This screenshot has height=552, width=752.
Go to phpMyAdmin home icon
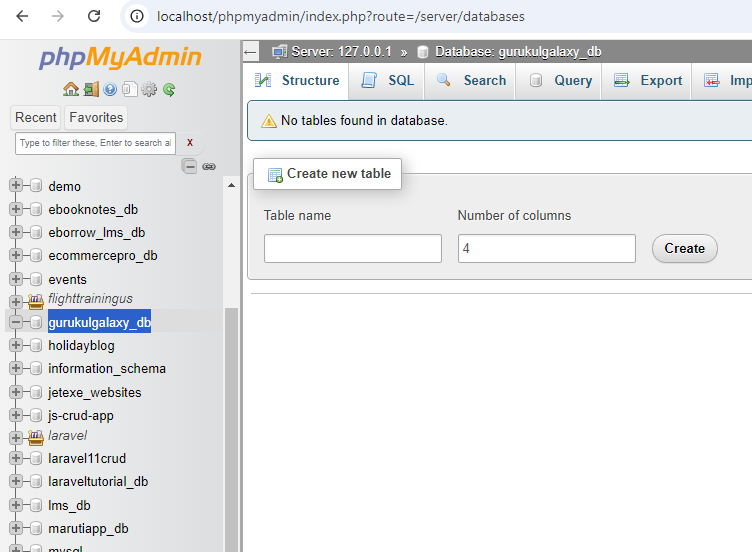71,89
